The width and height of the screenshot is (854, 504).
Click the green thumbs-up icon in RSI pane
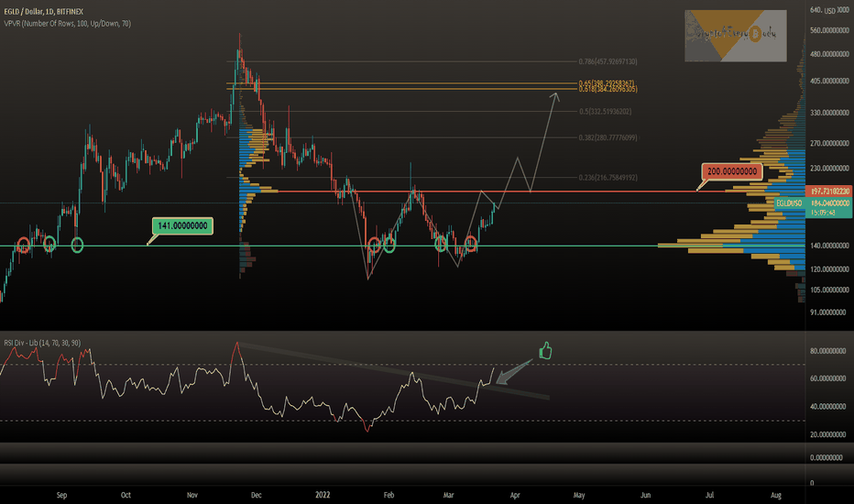(545, 351)
